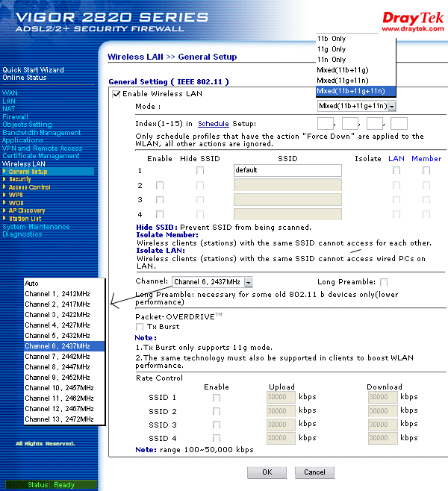Click the Member column header link

(x=426, y=159)
